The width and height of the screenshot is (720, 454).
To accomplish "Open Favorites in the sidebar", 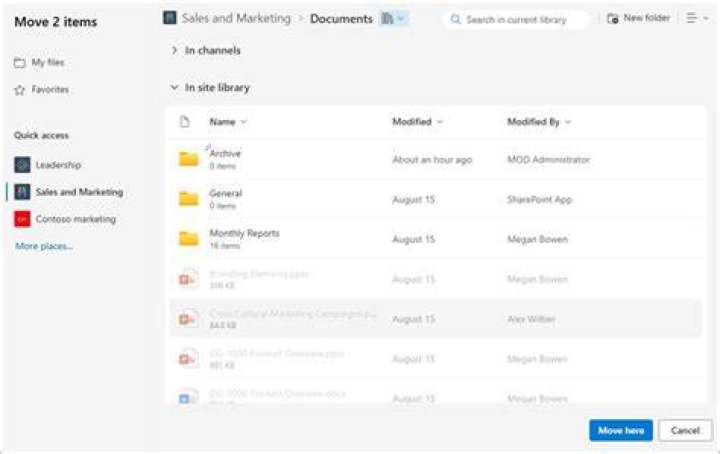I will point(41,90).
